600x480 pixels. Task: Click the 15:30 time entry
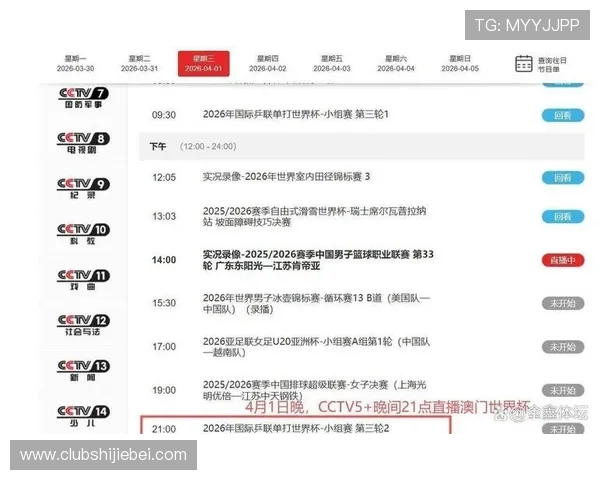click(164, 303)
